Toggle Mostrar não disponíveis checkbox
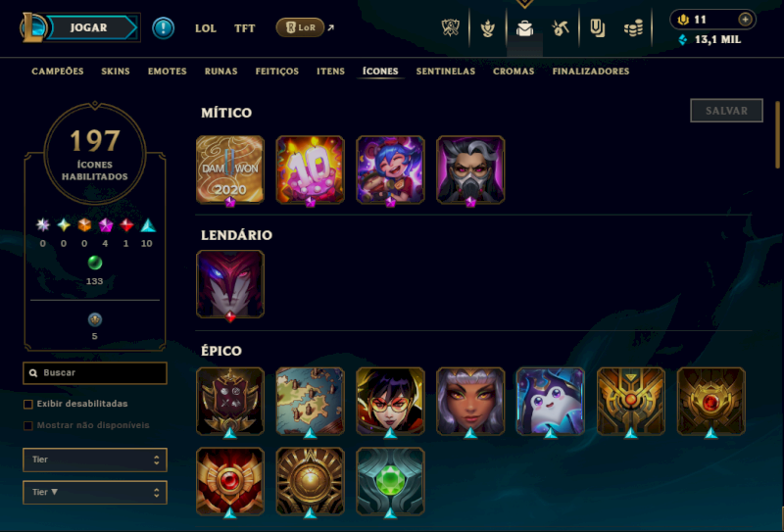The image size is (784, 532). pyautogui.click(x=28, y=425)
